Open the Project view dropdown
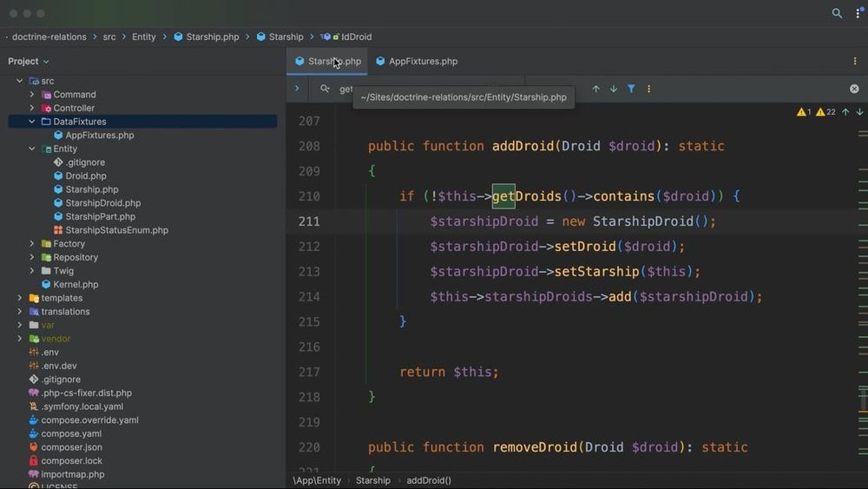This screenshot has height=489, width=868. point(29,62)
